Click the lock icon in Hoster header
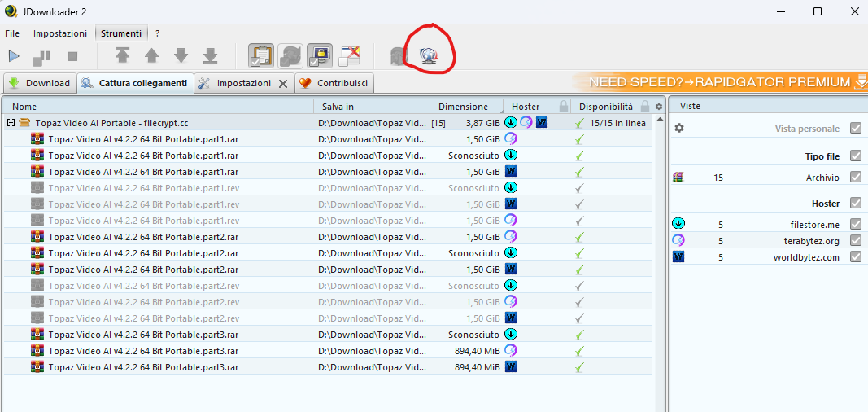868x412 pixels. [564, 107]
